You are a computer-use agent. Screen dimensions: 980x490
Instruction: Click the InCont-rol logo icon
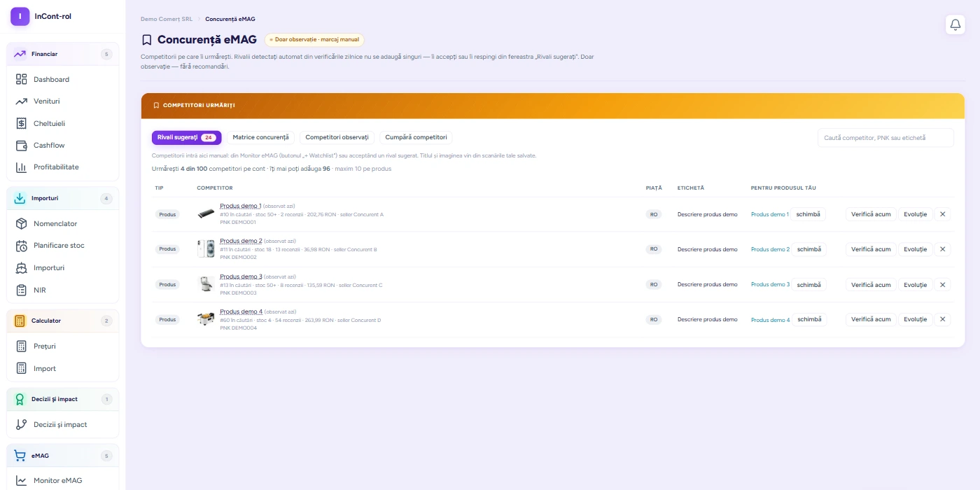click(20, 16)
